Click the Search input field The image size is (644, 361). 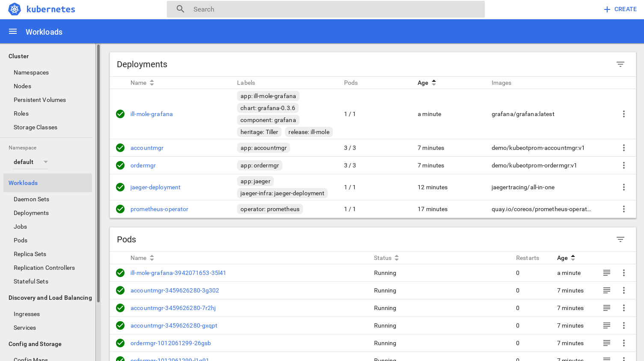(x=326, y=9)
